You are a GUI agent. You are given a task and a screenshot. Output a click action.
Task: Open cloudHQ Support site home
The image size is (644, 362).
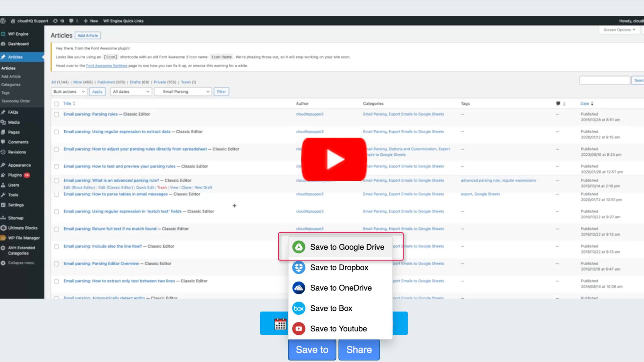tap(29, 21)
